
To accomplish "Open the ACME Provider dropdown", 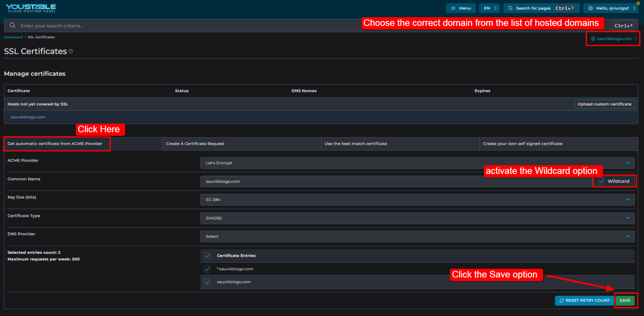I will click(x=417, y=163).
